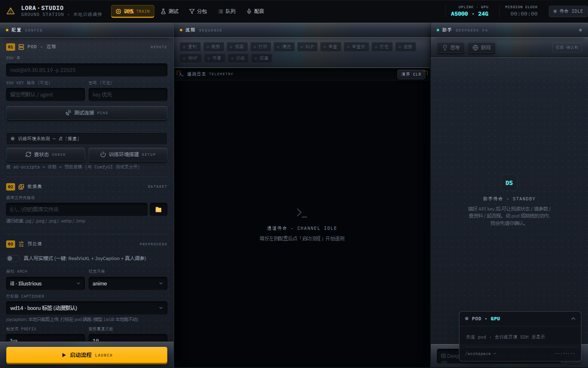Toggle the 清洗 sequence step chip
The height and width of the screenshot is (368, 588).
click(x=284, y=47)
